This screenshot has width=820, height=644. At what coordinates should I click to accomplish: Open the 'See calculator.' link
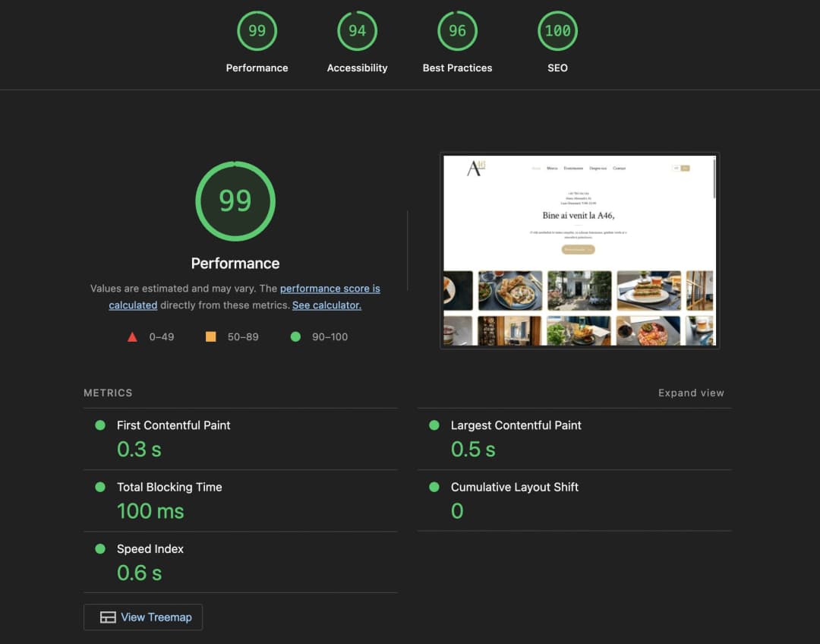(x=326, y=305)
